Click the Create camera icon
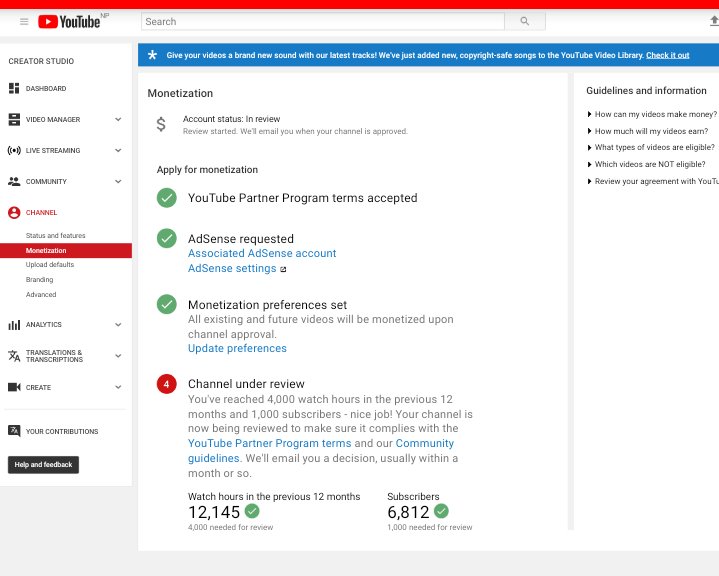 (14, 387)
